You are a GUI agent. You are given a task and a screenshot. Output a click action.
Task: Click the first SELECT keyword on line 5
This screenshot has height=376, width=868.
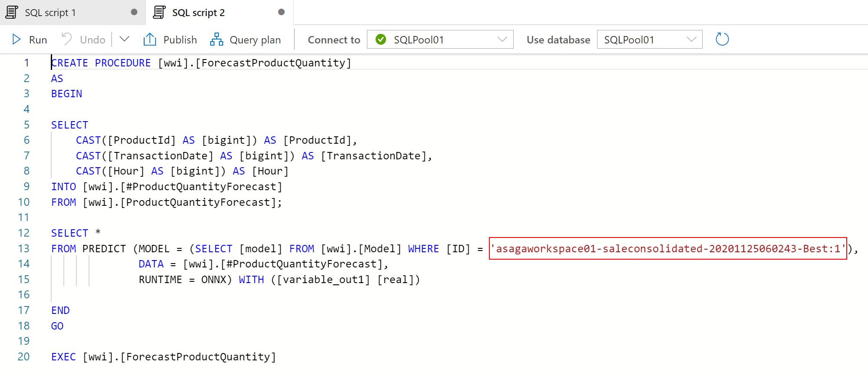click(x=69, y=125)
